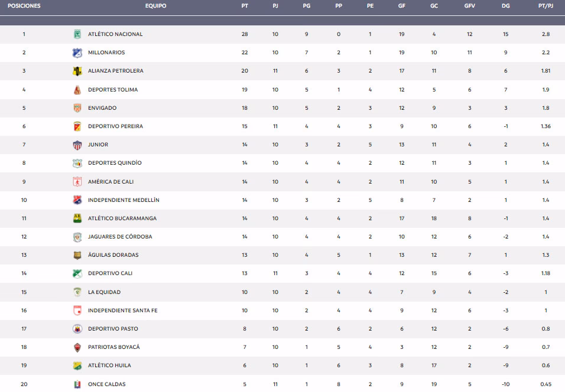The image size is (565, 392).
Task: Click the EQUIPO column header
Action: (x=155, y=6)
